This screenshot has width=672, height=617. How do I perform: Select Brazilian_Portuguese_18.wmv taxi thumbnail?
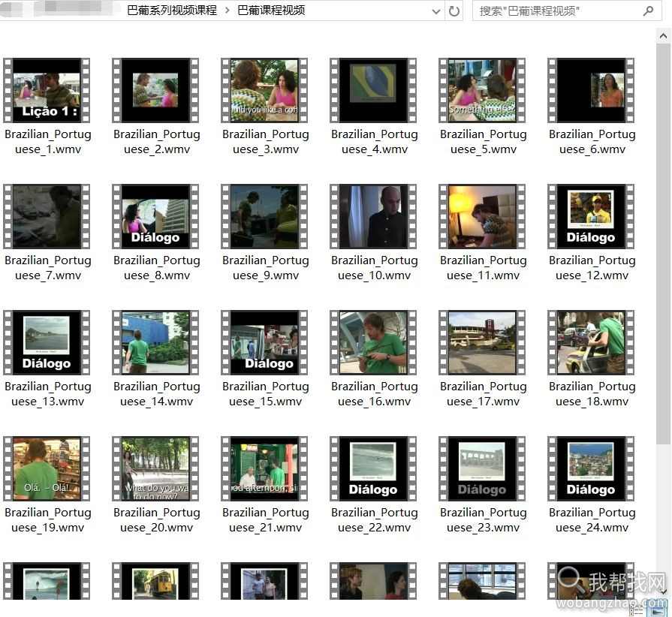click(591, 342)
